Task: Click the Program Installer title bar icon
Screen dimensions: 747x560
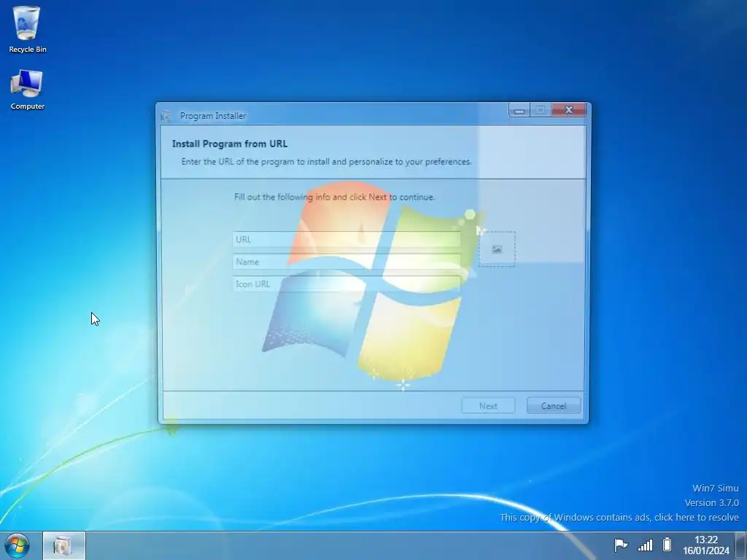Action: click(166, 116)
